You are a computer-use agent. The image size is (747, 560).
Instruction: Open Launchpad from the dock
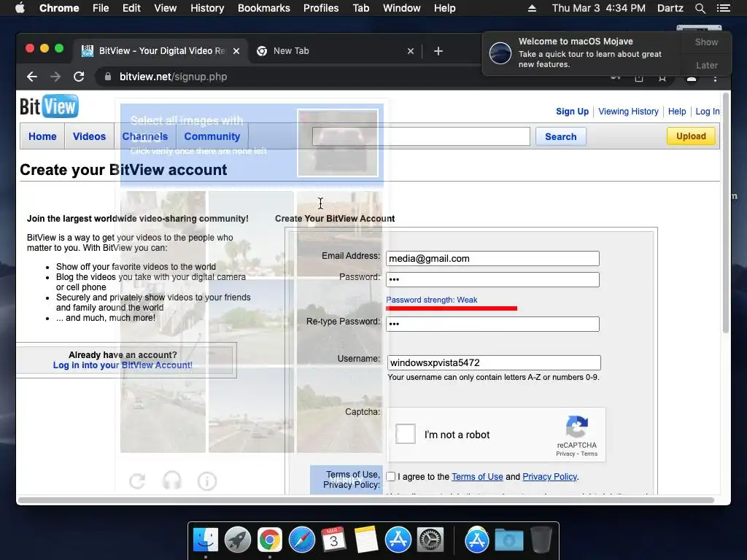click(x=238, y=540)
